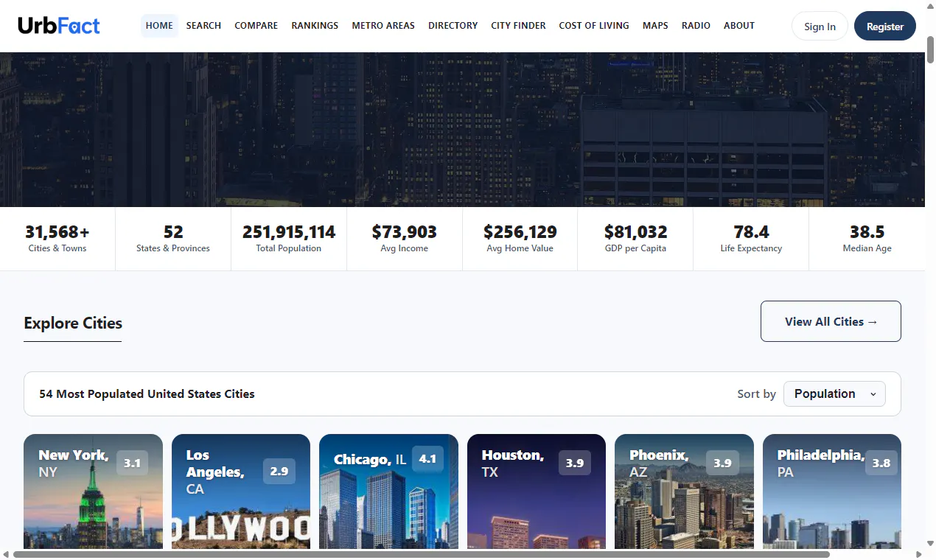
Task: Click the Register button
Action: click(x=885, y=26)
